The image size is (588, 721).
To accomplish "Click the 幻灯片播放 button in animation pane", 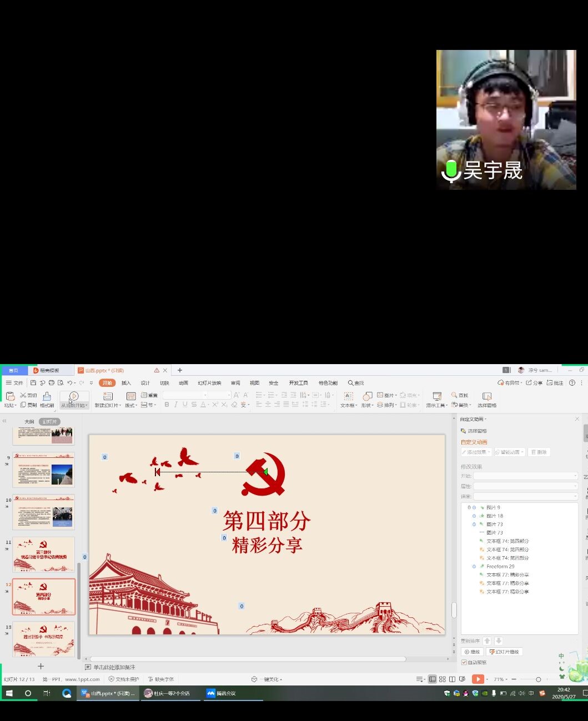I will [505, 652].
